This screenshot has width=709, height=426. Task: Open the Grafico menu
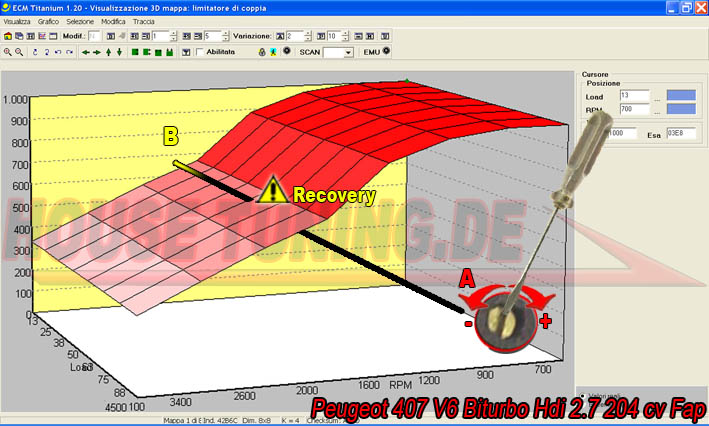pyautogui.click(x=47, y=20)
